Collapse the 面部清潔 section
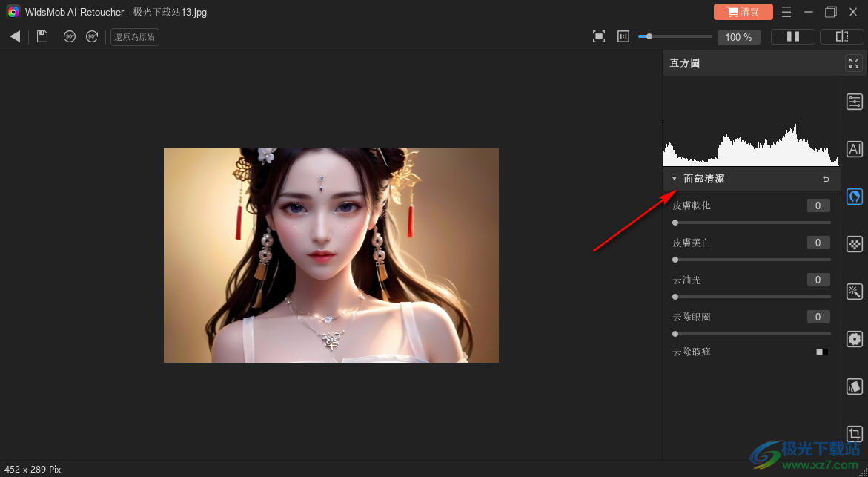Viewport: 868px width, 477px height. coord(675,179)
